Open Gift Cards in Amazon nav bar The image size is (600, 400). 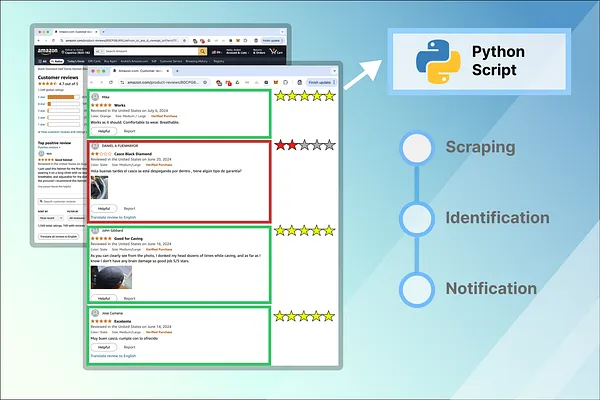pos(94,61)
